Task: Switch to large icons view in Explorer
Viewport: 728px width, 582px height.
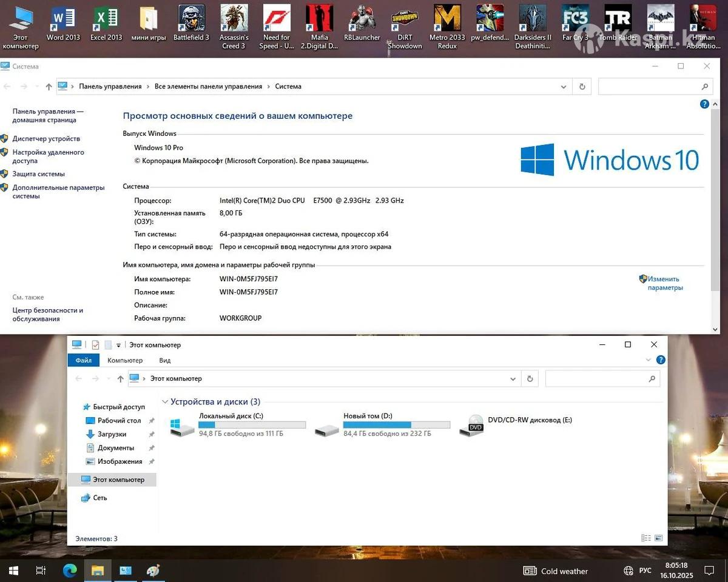Action: [x=658, y=538]
